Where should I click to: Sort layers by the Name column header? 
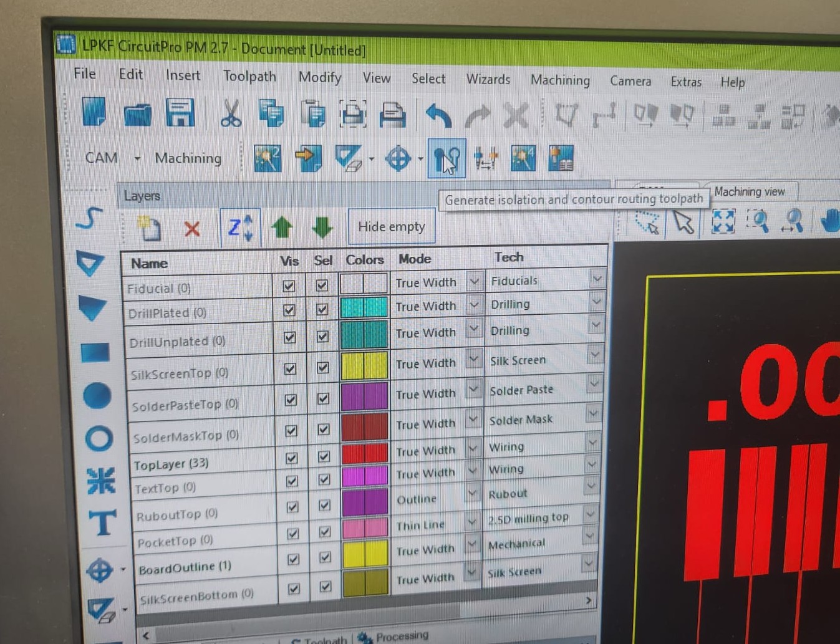pyautogui.click(x=149, y=263)
